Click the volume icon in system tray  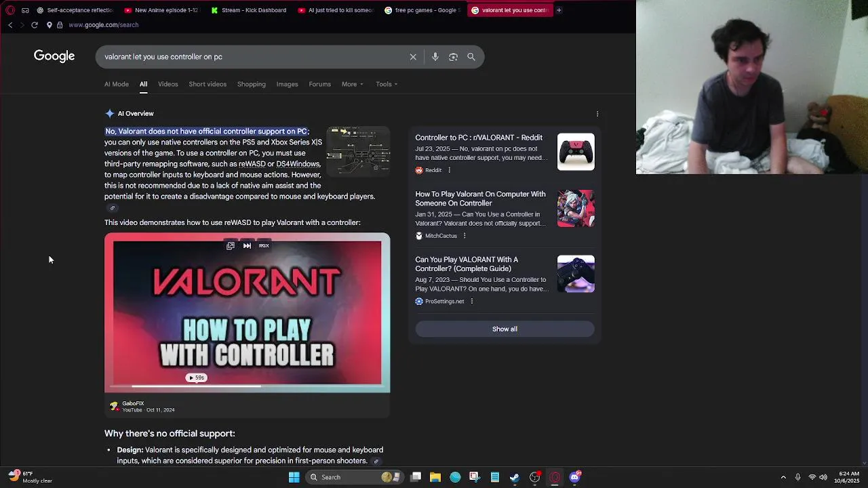click(x=825, y=477)
